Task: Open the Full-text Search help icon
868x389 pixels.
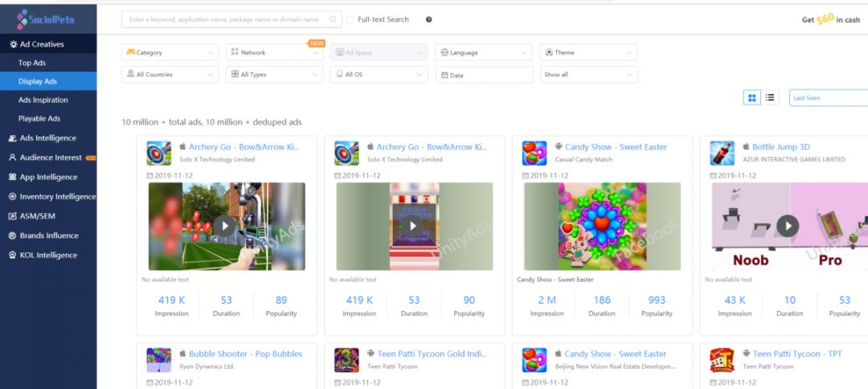Action: pyautogui.click(x=428, y=19)
